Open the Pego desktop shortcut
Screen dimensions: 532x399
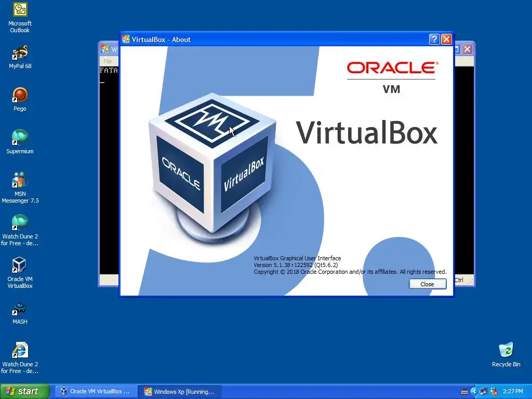point(20,99)
